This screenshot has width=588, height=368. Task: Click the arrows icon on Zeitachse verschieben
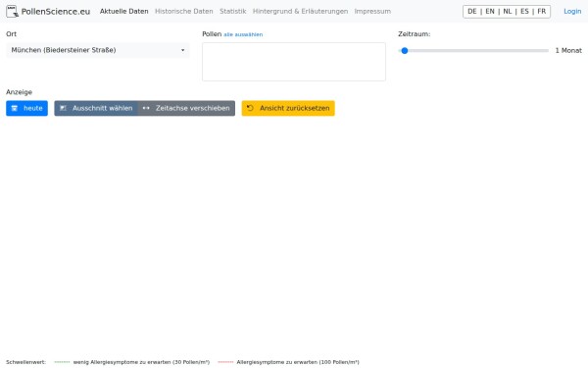point(146,108)
